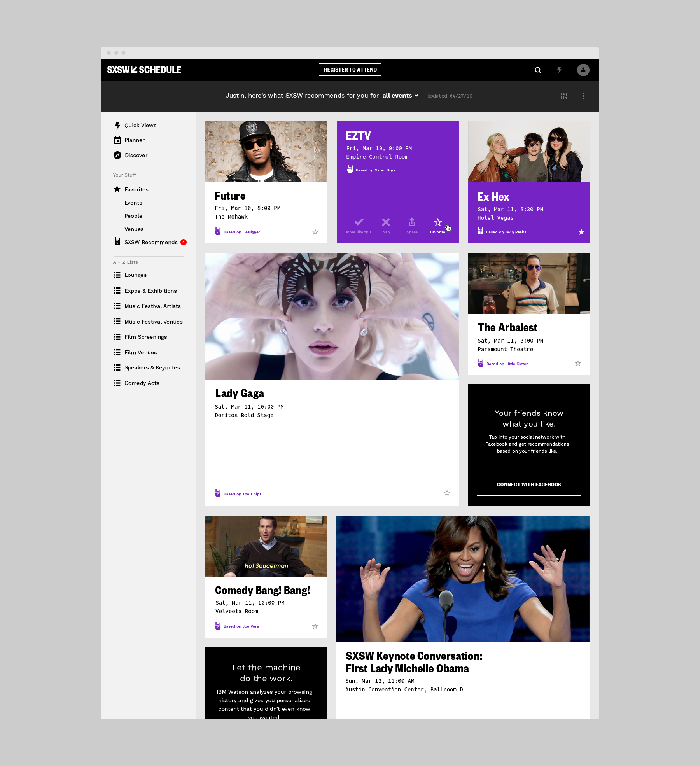The height and width of the screenshot is (766, 700).
Task: Click More like this checkmark on EZTV
Action: pos(359,222)
